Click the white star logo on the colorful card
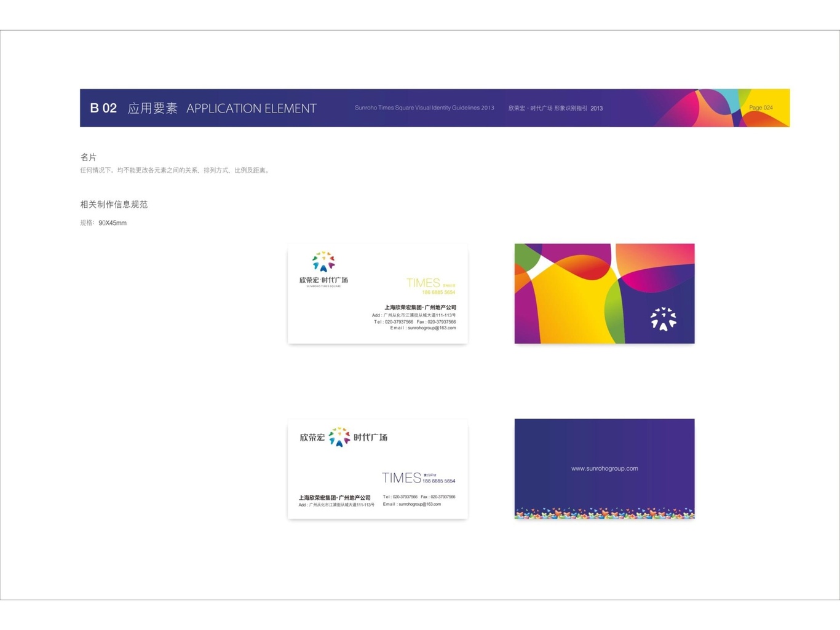The height and width of the screenshot is (630, 840). coord(664,318)
